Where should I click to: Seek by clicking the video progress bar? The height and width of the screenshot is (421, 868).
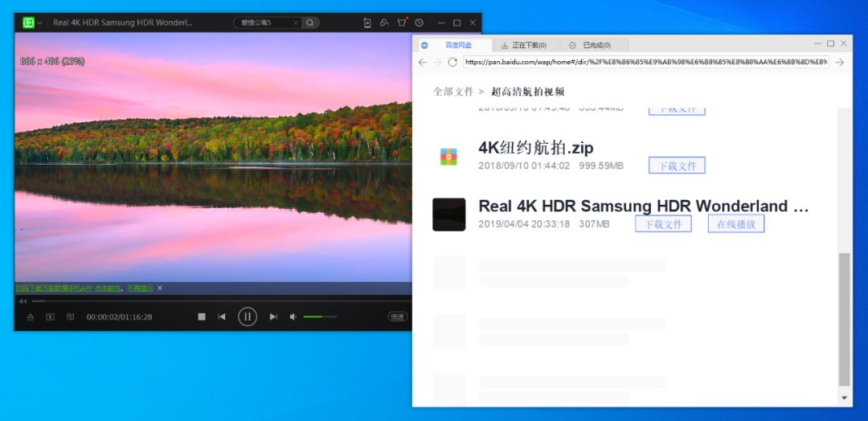tap(222, 301)
